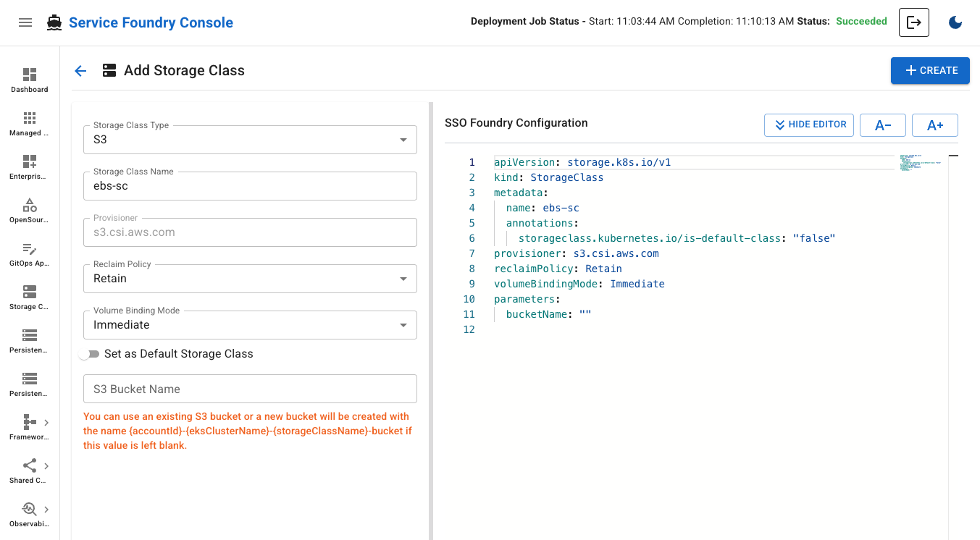
Task: Open Dashboard in the sidebar
Action: coord(30,80)
